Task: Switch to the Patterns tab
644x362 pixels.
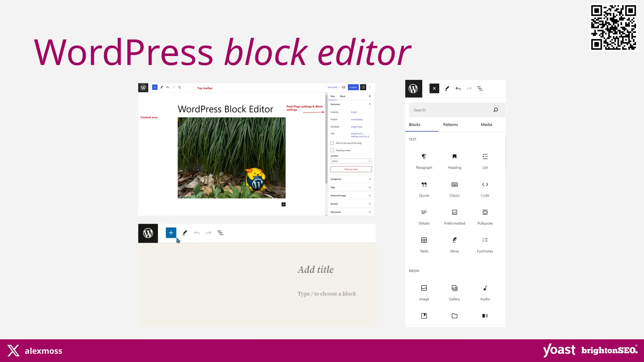Action: click(450, 125)
